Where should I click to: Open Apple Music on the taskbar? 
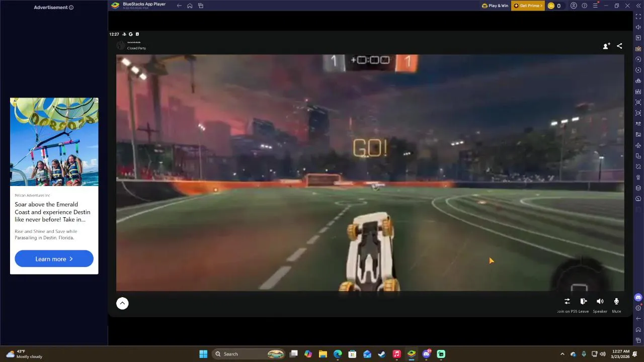point(396,354)
